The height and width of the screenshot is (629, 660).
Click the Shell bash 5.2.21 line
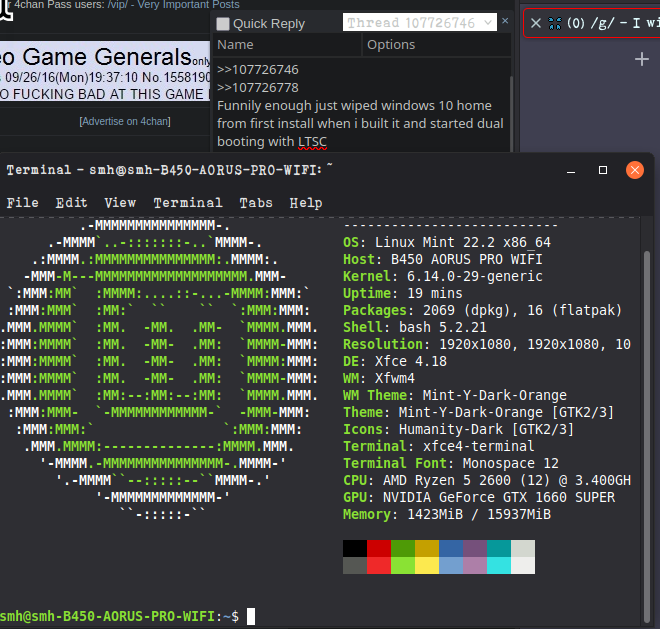[x=415, y=327]
